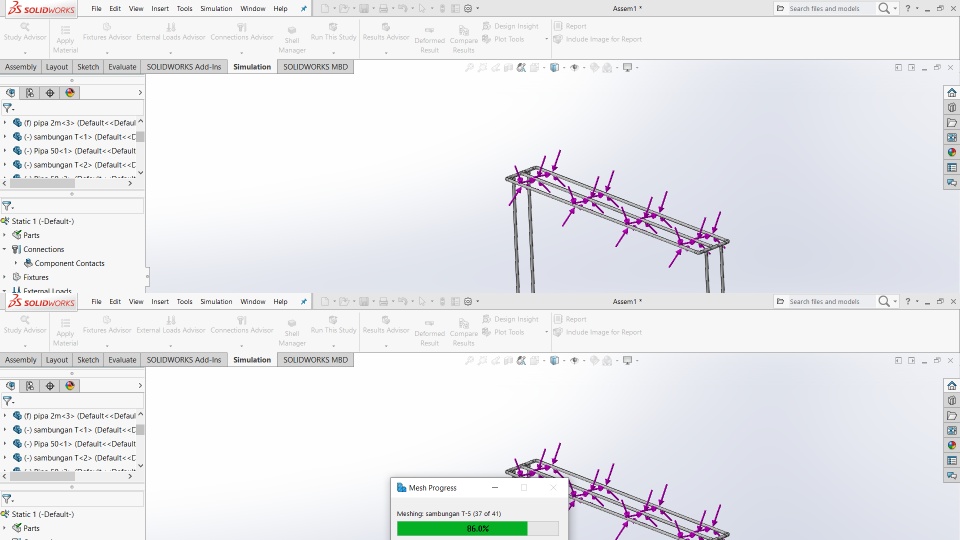Click Apply Material in upper window ribbon
960x540 pixels.
(65, 40)
